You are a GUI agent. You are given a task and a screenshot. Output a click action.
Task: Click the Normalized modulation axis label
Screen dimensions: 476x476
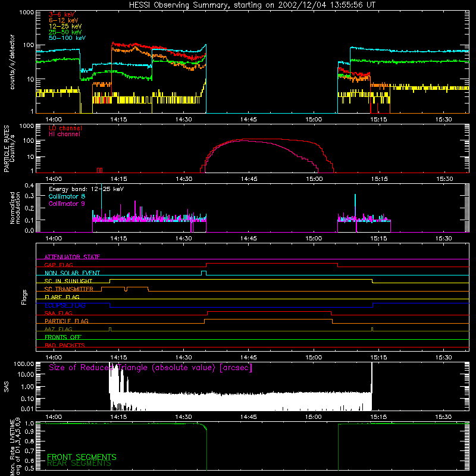point(15,208)
